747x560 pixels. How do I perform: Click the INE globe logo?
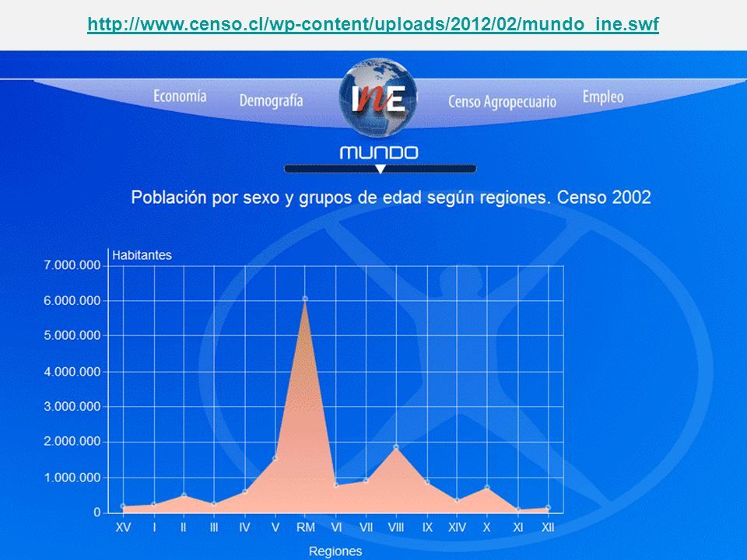(378, 98)
